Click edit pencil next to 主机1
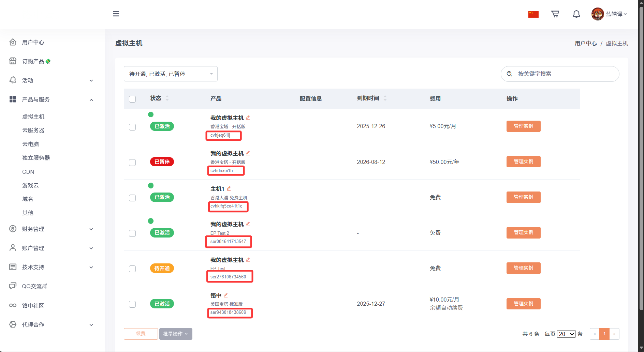 [x=229, y=188]
